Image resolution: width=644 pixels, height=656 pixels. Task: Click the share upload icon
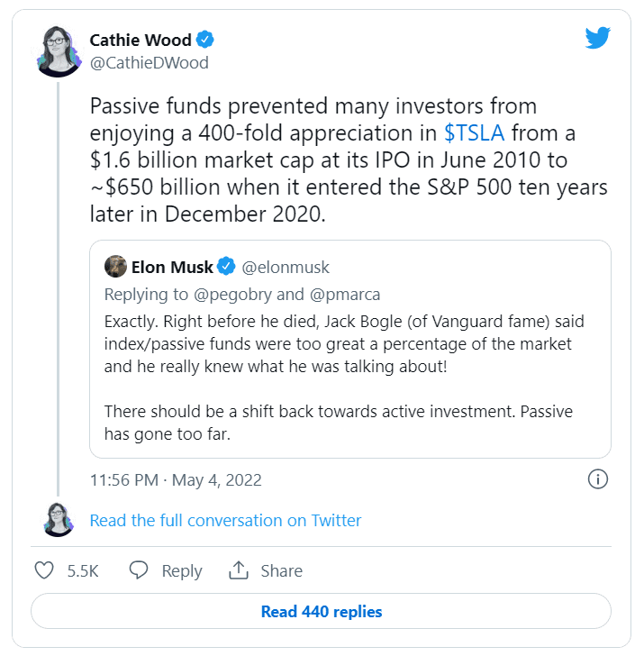(x=239, y=570)
